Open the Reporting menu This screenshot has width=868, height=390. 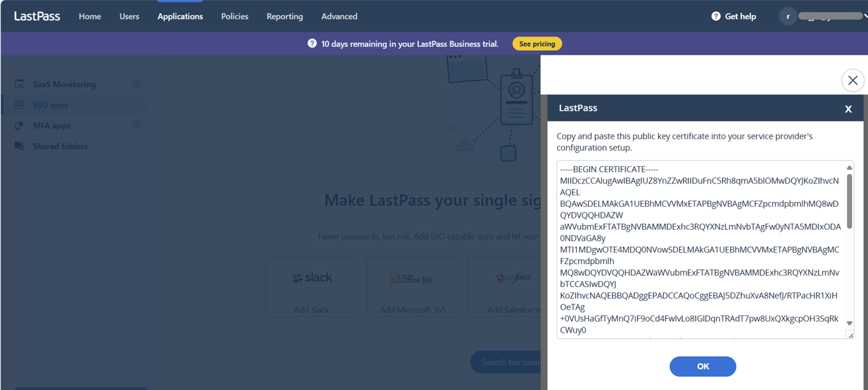point(284,16)
